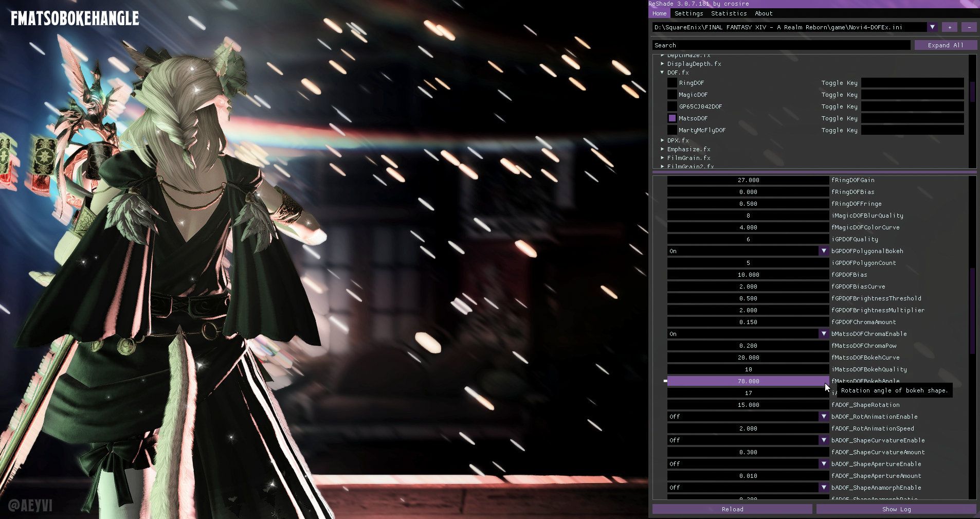Open the preset file path dropdown arrow
This screenshot has height=519, width=980.
tap(932, 27)
